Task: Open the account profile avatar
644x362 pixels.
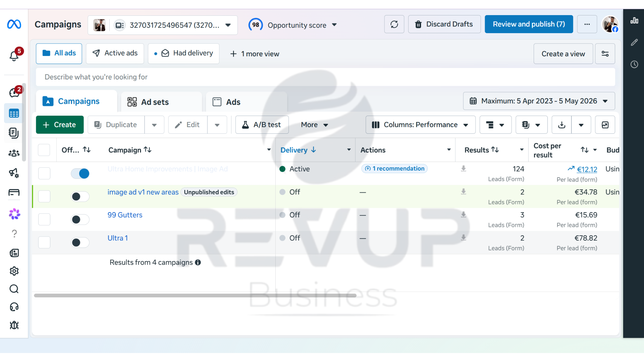Action: tap(610, 24)
